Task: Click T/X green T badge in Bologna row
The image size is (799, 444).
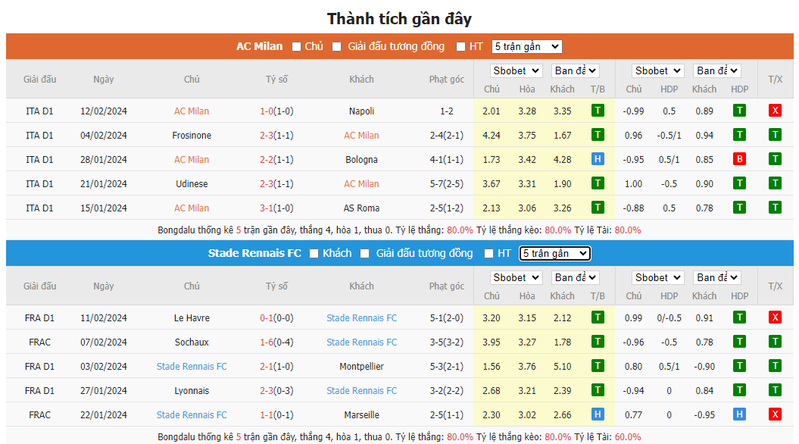Action: tap(775, 160)
